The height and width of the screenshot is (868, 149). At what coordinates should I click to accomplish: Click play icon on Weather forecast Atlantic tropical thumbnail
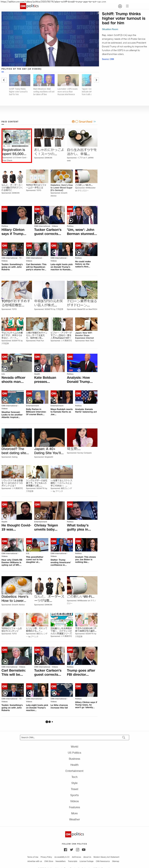(5, 400)
